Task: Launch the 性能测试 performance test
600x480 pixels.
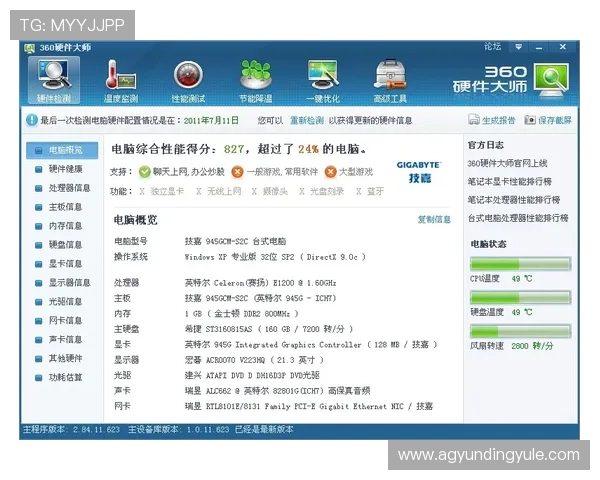Action: click(188, 81)
